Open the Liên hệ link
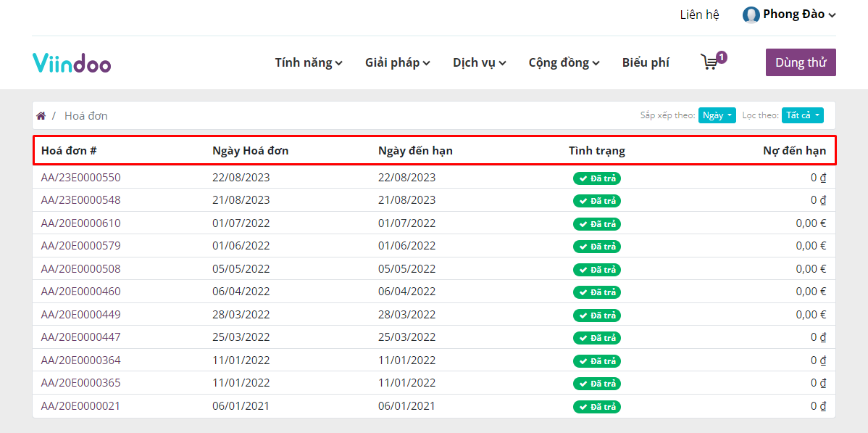 (699, 15)
